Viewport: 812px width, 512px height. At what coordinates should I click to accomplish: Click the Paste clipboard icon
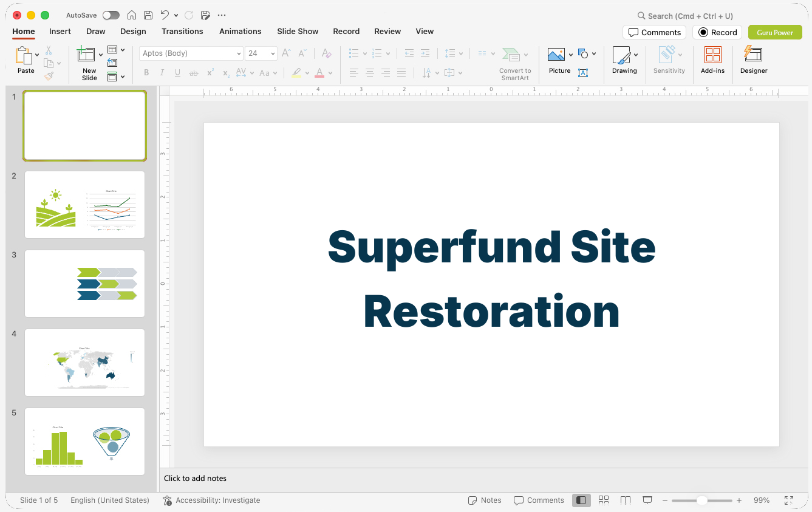24,56
